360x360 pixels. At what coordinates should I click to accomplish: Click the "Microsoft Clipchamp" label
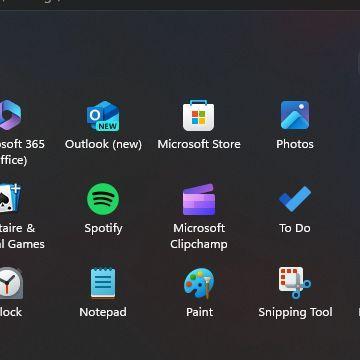199,236
